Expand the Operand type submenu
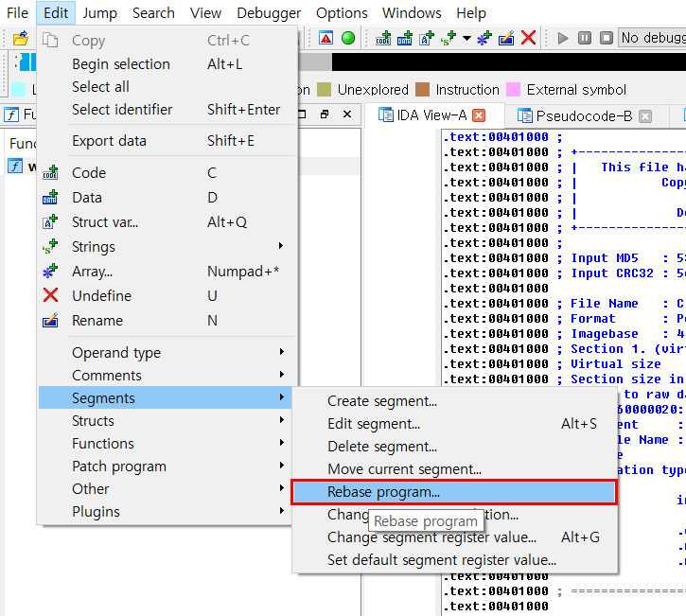 pos(167,353)
